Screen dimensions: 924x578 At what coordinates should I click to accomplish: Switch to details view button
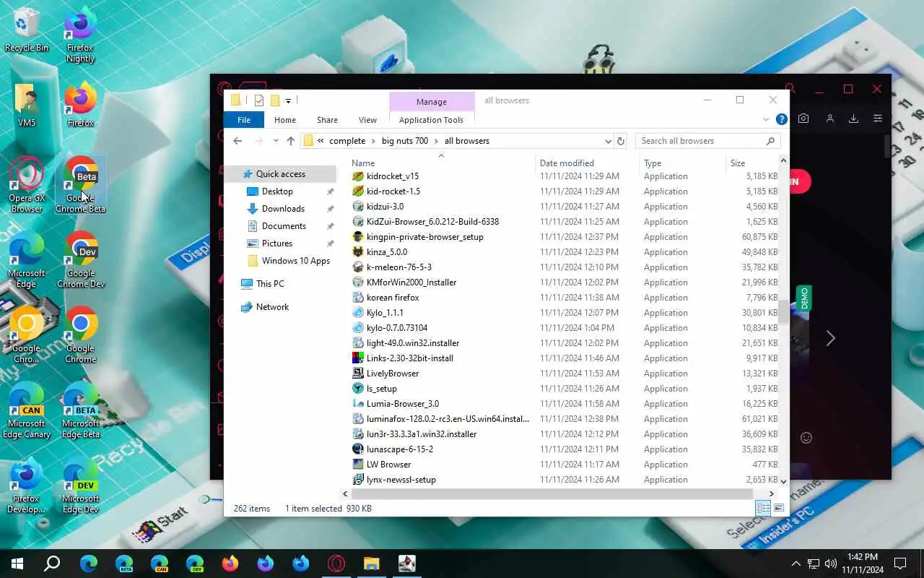[x=763, y=509]
